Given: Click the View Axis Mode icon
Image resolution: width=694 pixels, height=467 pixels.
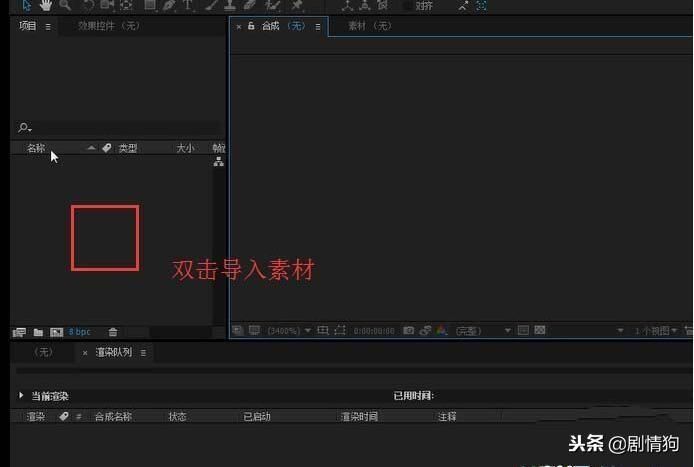Looking at the screenshot, I should pyautogui.click(x=383, y=5).
